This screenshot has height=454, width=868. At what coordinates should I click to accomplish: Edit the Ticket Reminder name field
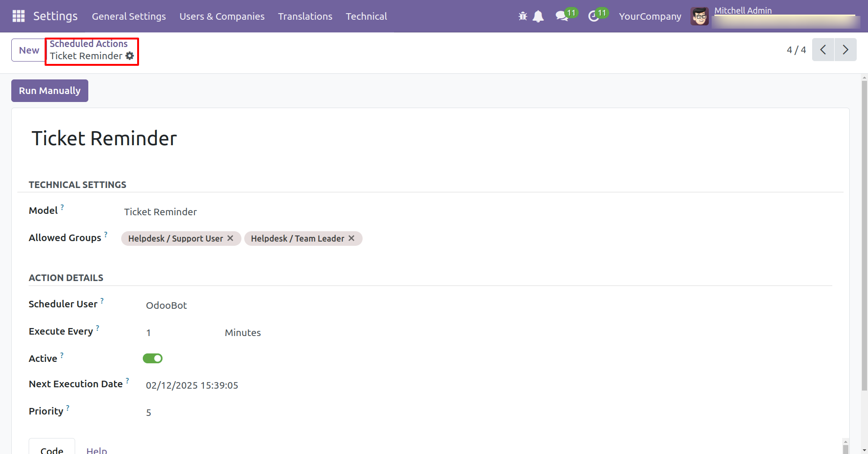(104, 139)
